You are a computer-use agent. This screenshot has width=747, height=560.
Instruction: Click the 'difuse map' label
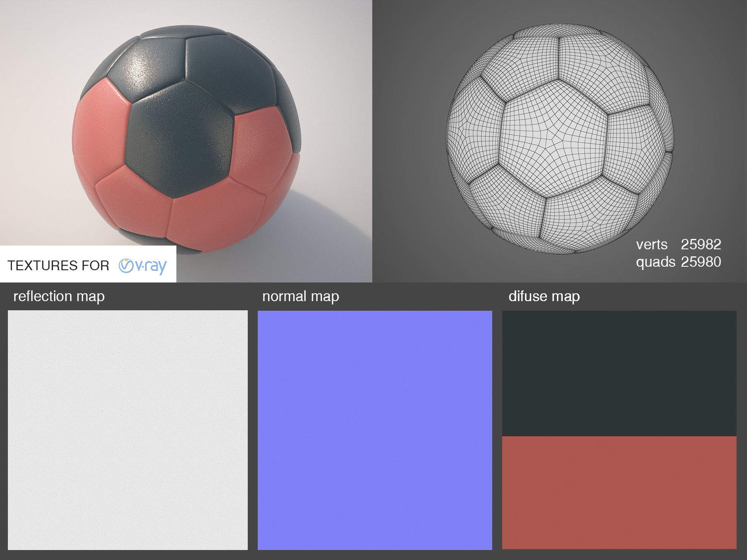coord(544,296)
